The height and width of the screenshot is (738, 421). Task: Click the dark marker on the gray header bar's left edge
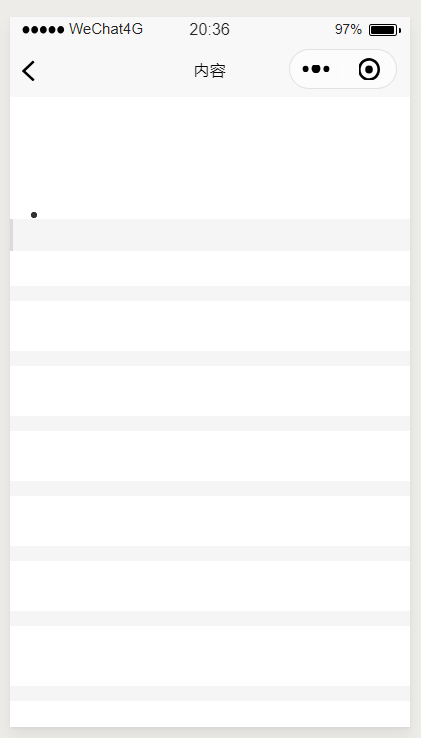click(11, 235)
